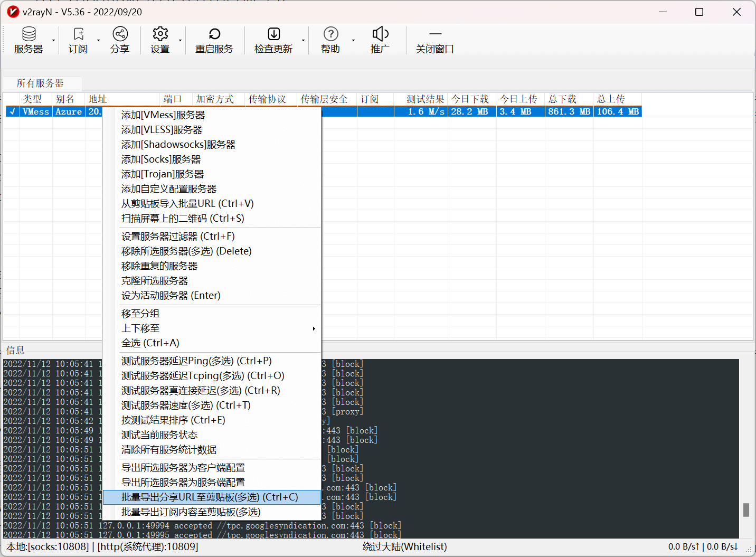The width and height of the screenshot is (756, 557).
Task: Toggle the active checkmark on the VMess server row
Action: click(x=12, y=111)
